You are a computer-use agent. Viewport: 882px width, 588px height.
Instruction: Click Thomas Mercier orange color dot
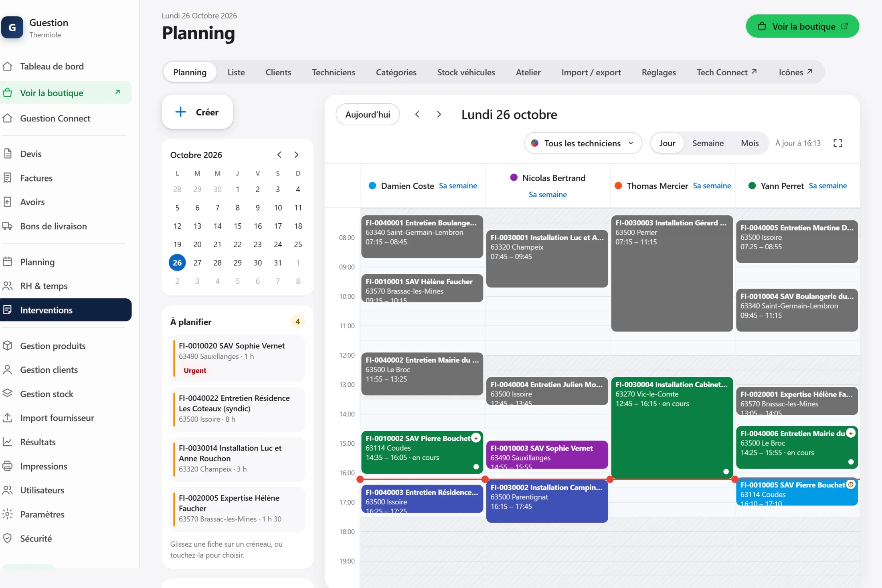point(618,186)
